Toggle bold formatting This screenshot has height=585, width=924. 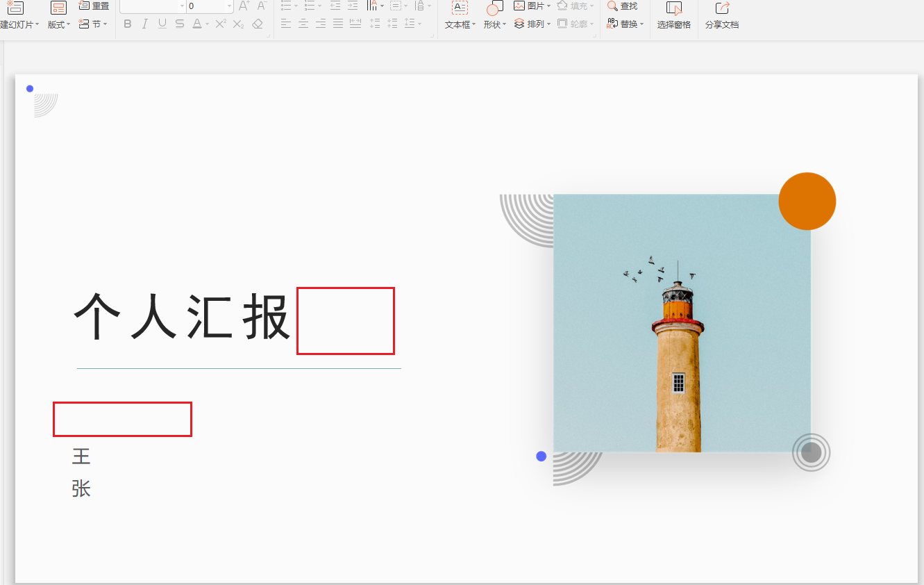[x=127, y=23]
